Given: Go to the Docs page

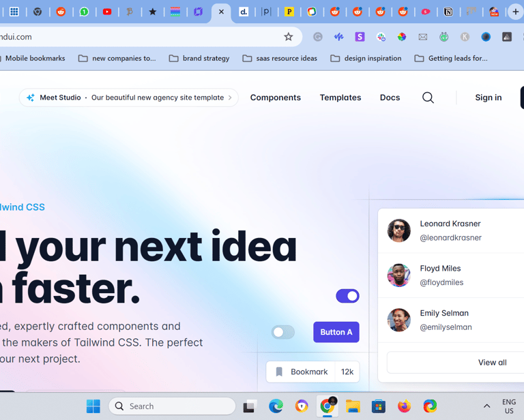Looking at the screenshot, I should tap(390, 97).
